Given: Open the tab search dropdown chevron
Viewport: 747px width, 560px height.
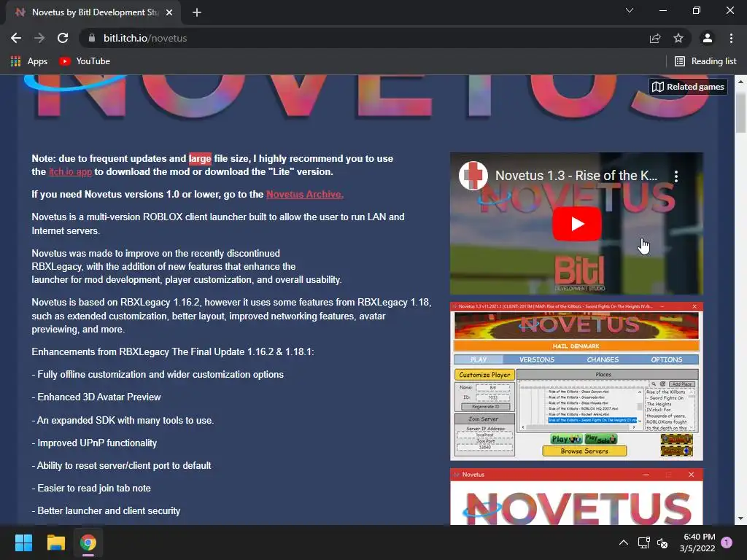Looking at the screenshot, I should click(630, 10).
